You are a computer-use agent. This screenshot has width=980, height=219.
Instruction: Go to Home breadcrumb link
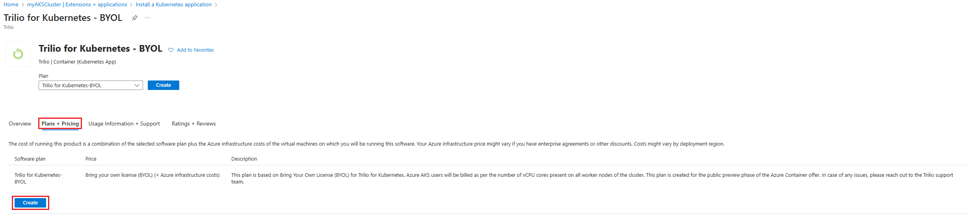point(11,4)
